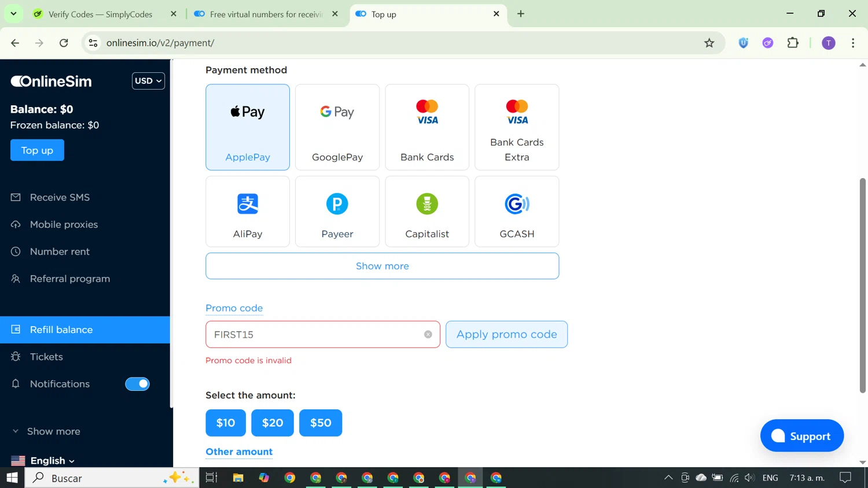
Task: Go back to the previous page
Action: tap(15, 43)
